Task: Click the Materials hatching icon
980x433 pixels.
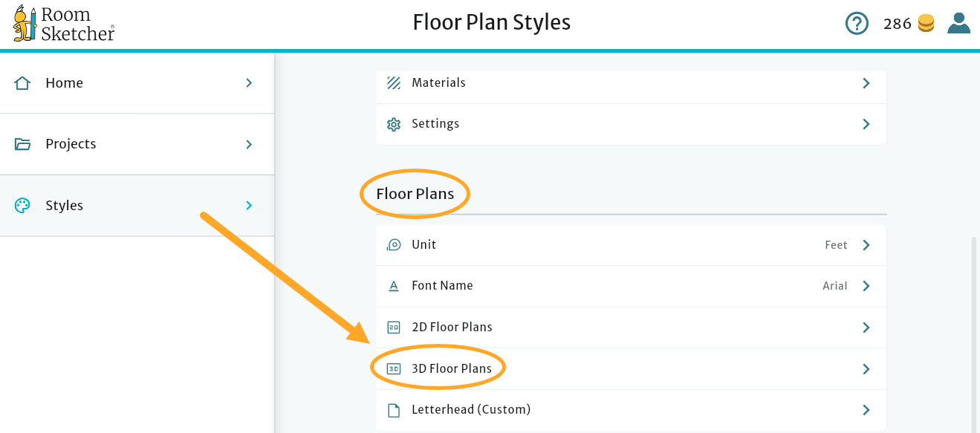Action: click(x=393, y=82)
